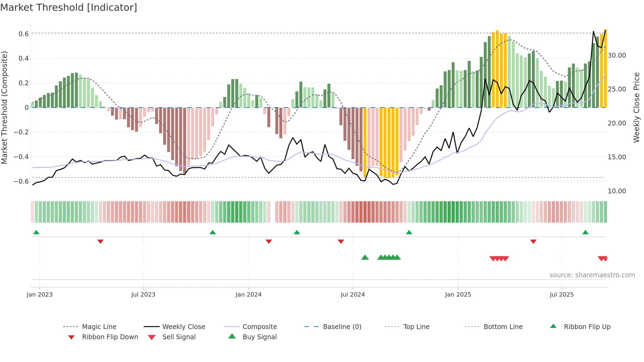Click the Jul 2025 x-axis label
The width and height of the screenshot is (644, 362).
562,295
